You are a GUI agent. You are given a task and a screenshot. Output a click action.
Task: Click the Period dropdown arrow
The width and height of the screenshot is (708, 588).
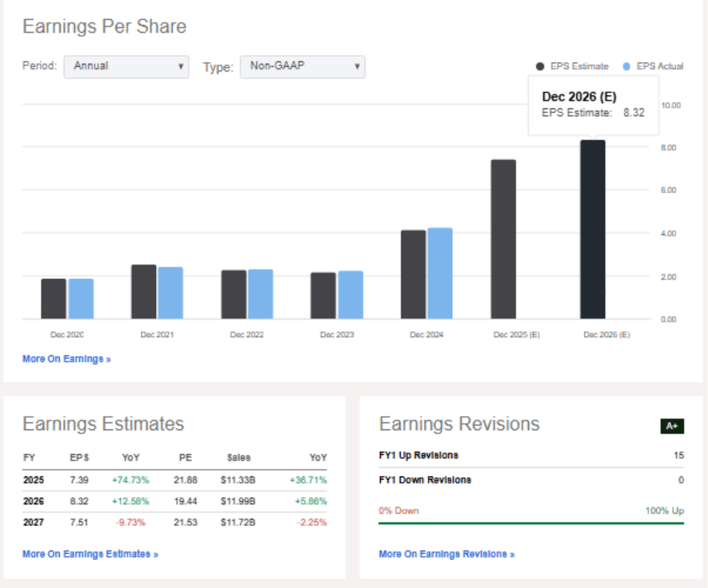(x=181, y=67)
